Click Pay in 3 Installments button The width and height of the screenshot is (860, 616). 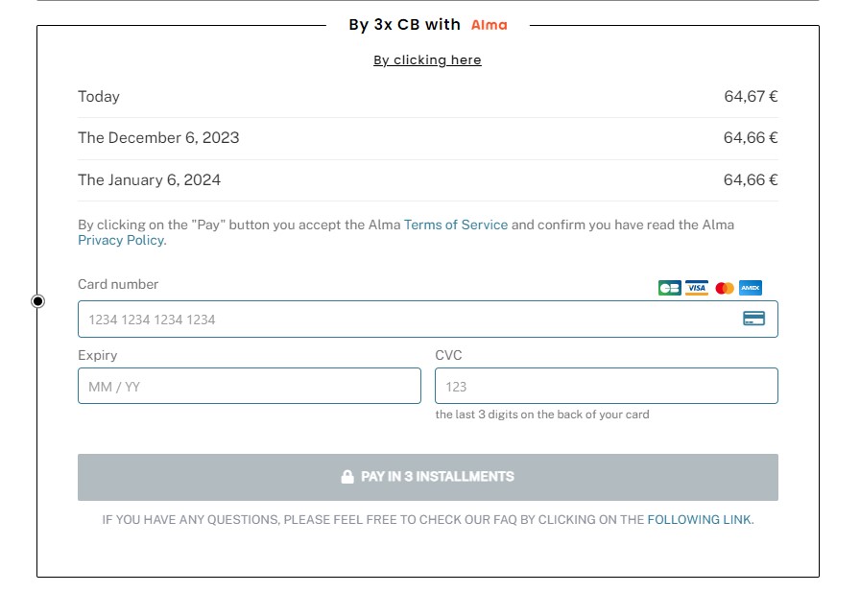pyautogui.click(x=428, y=477)
